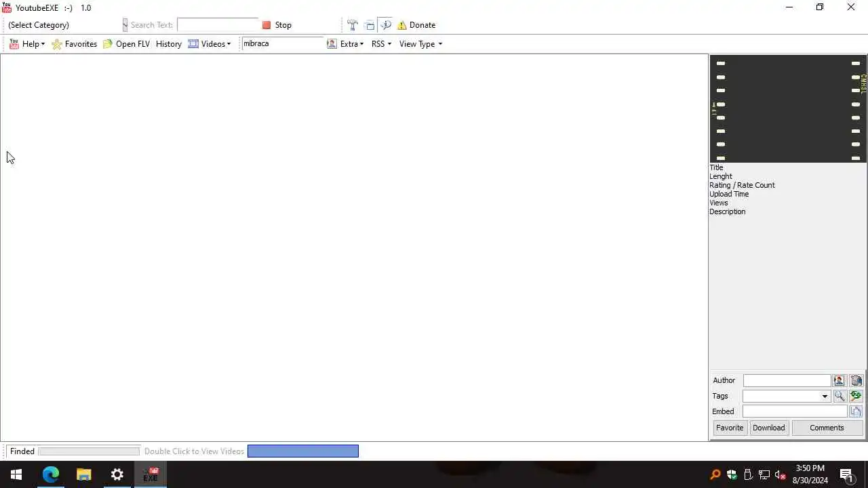Click the network tray icon
Viewport: 868px width, 488px height.
764,474
